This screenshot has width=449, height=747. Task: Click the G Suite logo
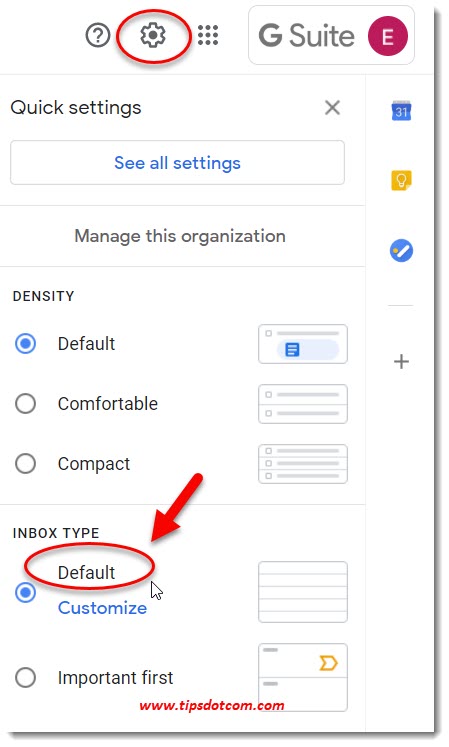(306, 36)
